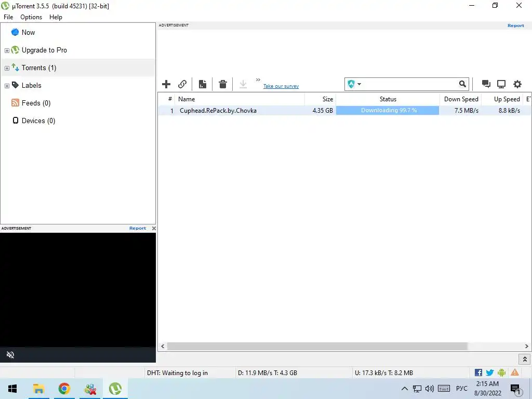Close the sidebar advertisement
Viewport: 532px width, 399px height.
coord(154,229)
